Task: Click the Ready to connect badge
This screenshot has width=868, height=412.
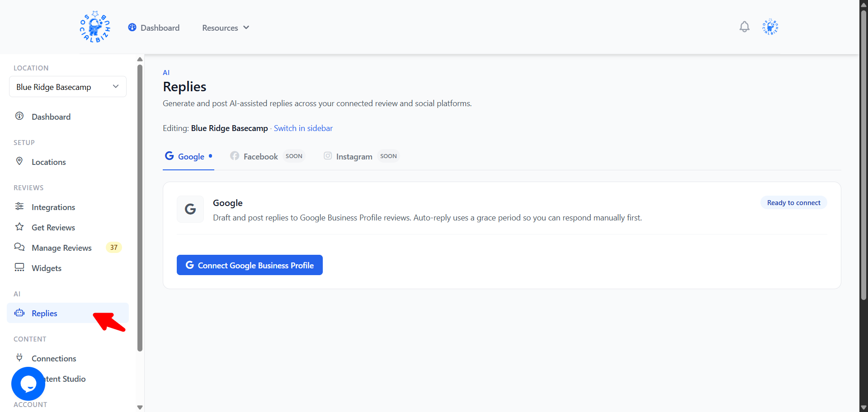Action: pos(793,202)
